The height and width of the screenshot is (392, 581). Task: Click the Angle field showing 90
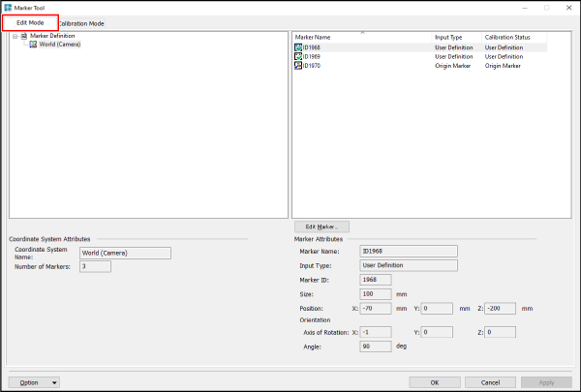tap(376, 347)
